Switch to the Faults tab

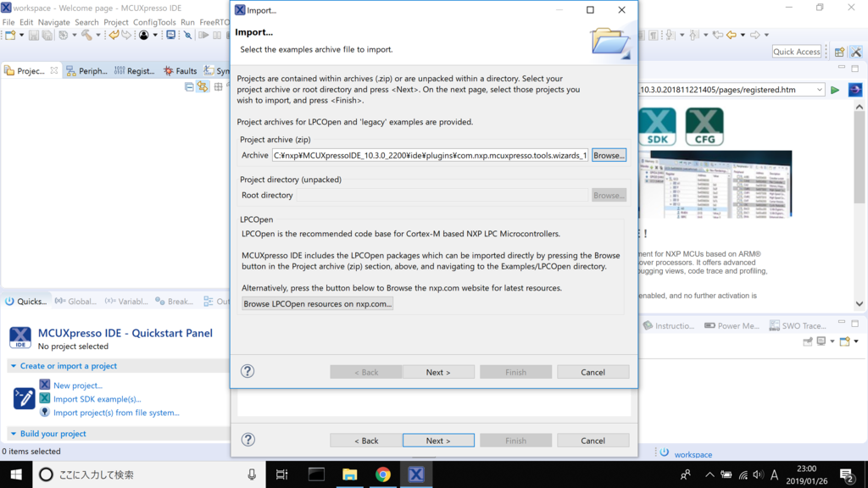tap(181, 71)
